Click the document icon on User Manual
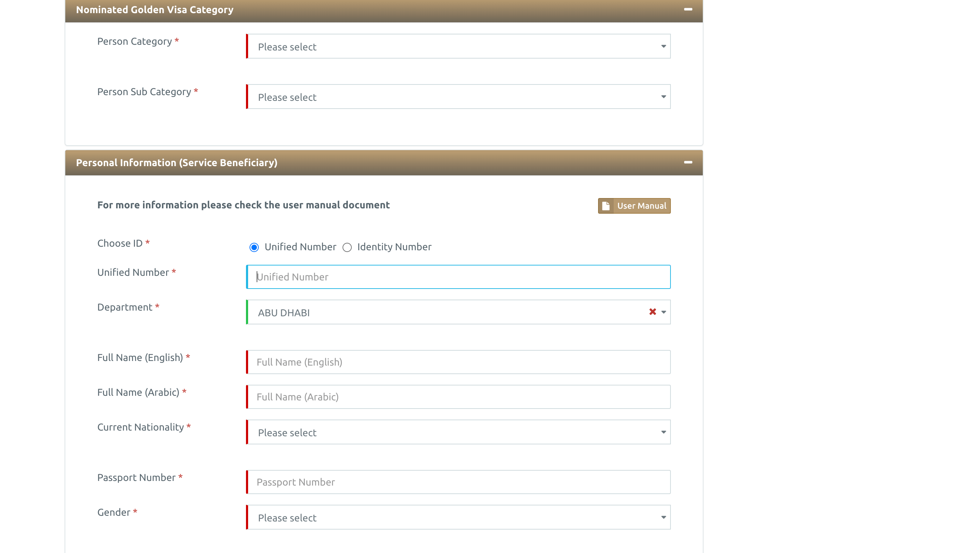Image resolution: width=980 pixels, height=553 pixels. pos(606,206)
